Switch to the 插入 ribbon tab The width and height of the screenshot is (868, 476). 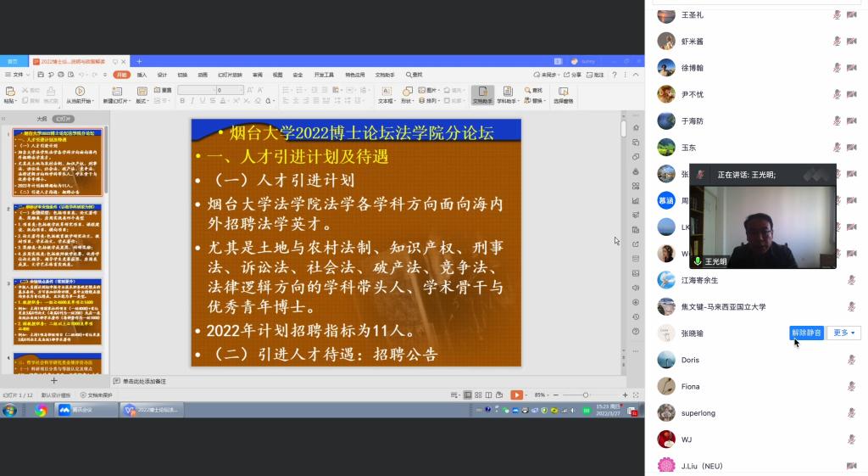(142, 75)
